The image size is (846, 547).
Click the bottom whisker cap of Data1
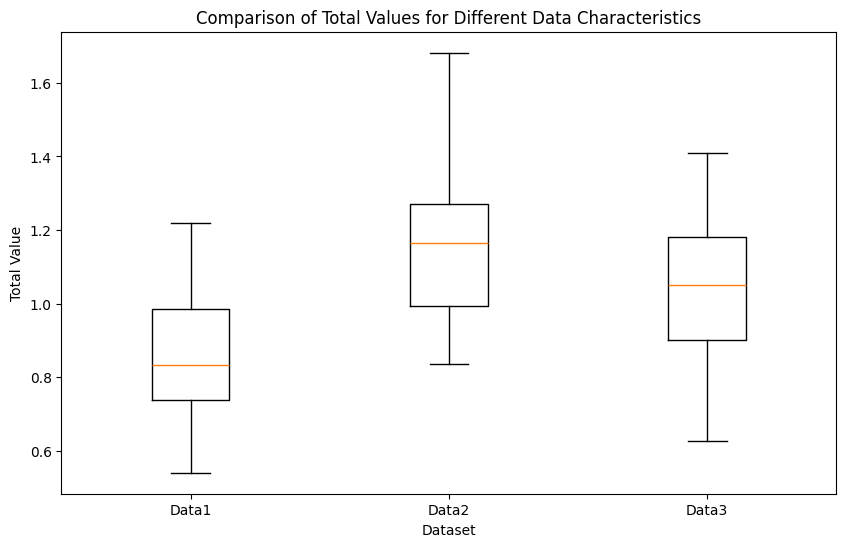[x=190, y=473]
